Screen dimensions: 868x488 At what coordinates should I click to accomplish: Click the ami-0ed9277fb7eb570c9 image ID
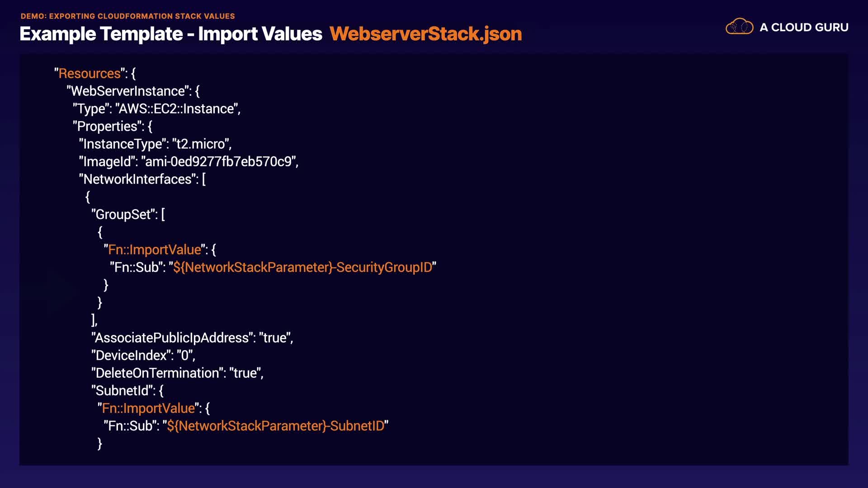click(x=218, y=162)
